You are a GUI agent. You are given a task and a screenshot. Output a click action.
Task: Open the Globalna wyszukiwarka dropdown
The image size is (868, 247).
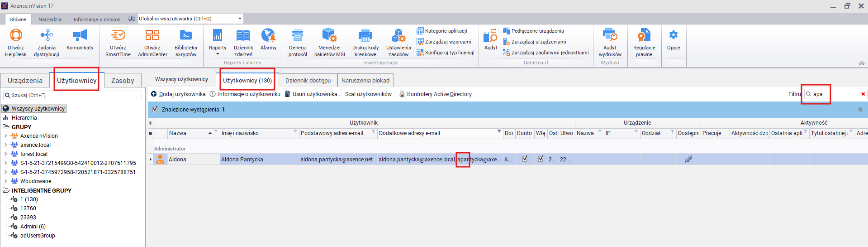point(240,19)
